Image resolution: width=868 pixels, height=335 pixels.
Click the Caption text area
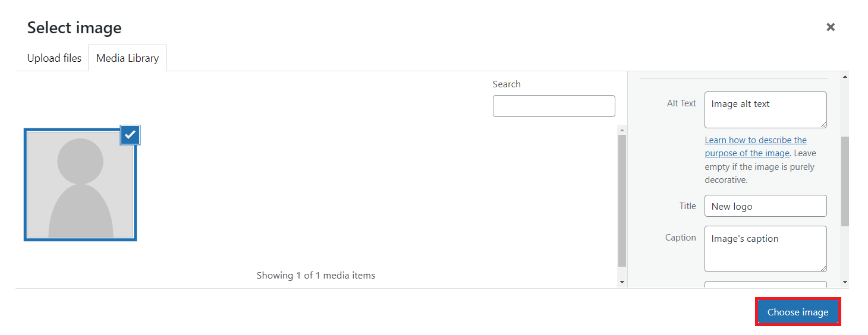point(765,248)
